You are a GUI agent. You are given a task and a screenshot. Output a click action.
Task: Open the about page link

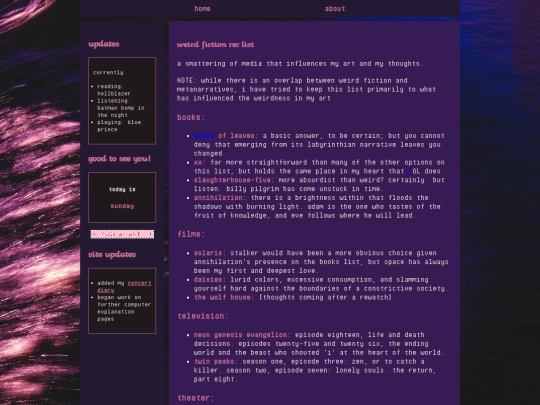pyautogui.click(x=335, y=9)
